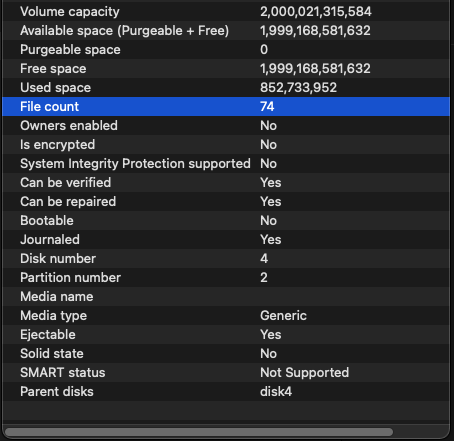Click the Partition number value 2
Viewport: 454px width, 441px height.
(x=264, y=278)
